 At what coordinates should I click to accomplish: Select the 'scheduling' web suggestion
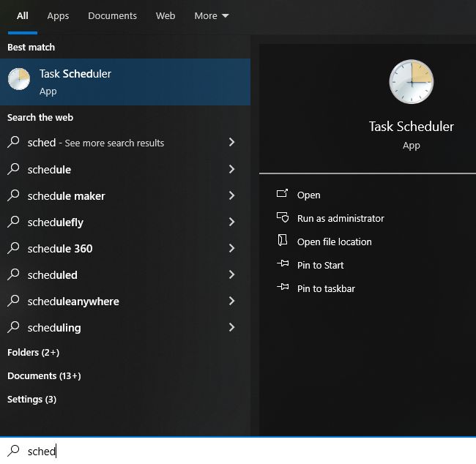tap(125, 328)
